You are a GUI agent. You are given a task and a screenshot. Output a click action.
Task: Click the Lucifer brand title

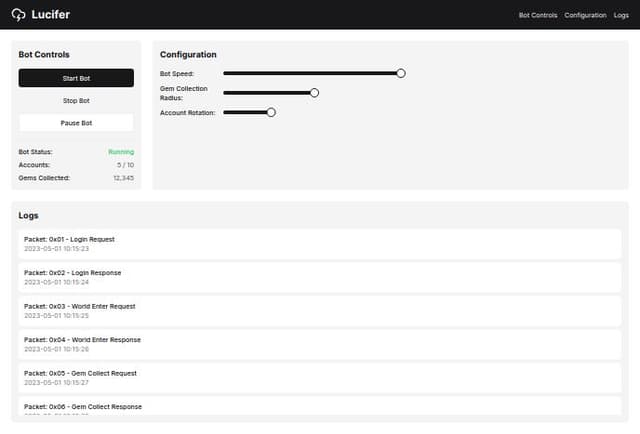51,15
